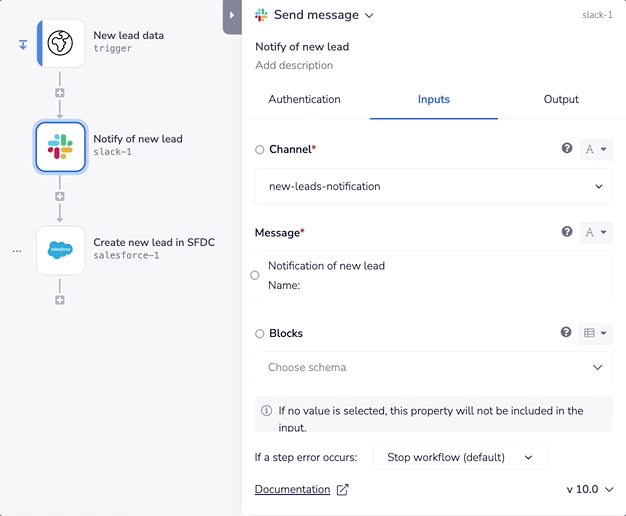626x516 pixels.
Task: Add step after the Slack node
Action: pos(60,196)
